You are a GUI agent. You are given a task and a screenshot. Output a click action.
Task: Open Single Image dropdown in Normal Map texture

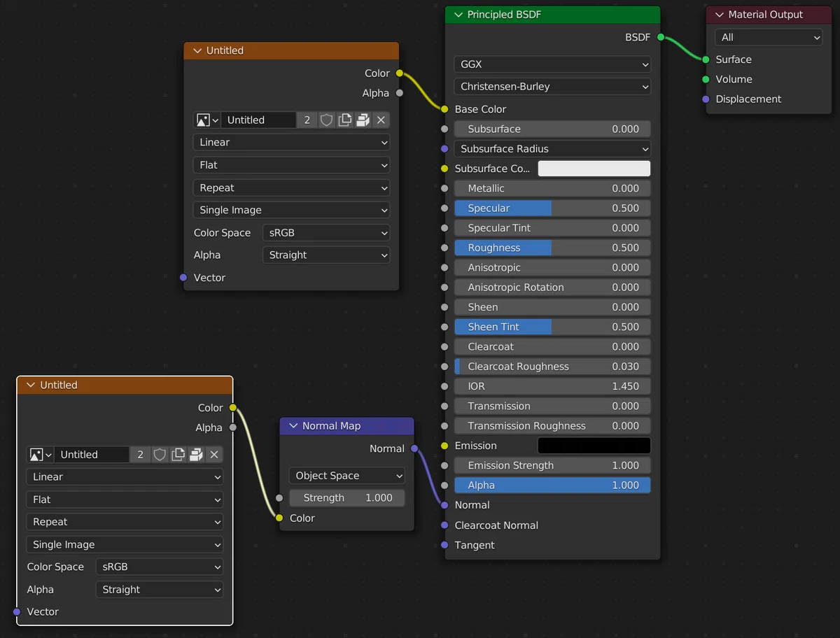tap(125, 545)
